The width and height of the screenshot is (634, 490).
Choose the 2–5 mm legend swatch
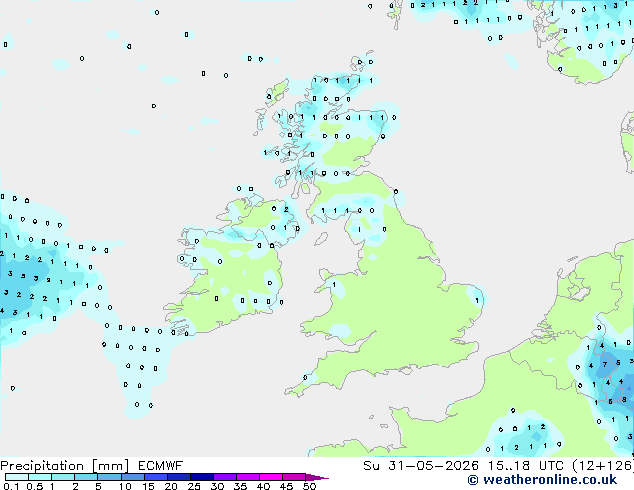(86, 477)
